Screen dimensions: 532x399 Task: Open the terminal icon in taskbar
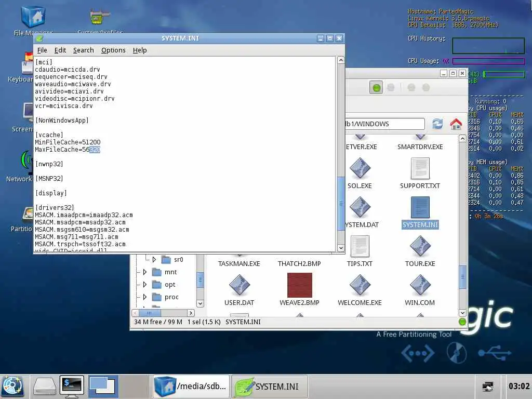[x=72, y=387]
